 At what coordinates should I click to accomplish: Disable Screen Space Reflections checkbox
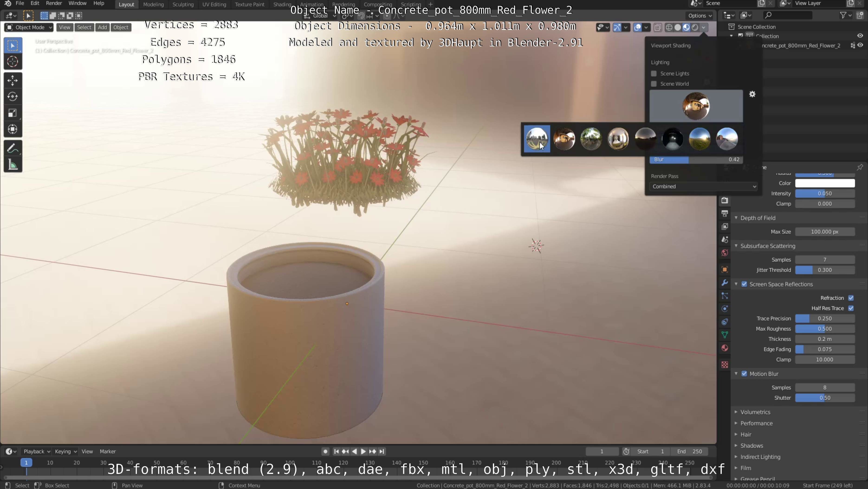(x=744, y=284)
